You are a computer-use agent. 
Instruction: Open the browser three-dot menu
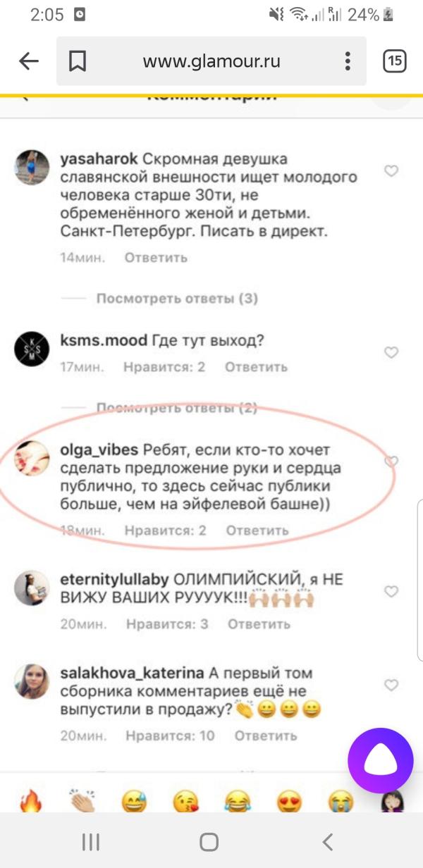[348, 61]
